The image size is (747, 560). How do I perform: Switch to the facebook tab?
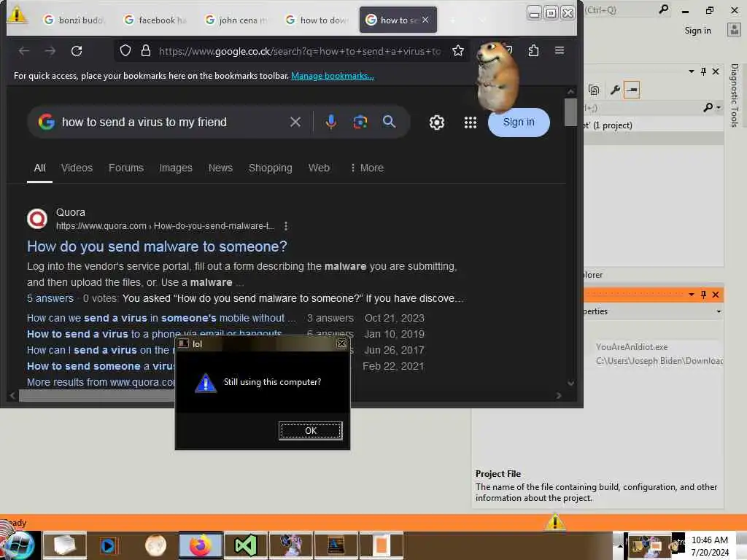tap(155, 20)
